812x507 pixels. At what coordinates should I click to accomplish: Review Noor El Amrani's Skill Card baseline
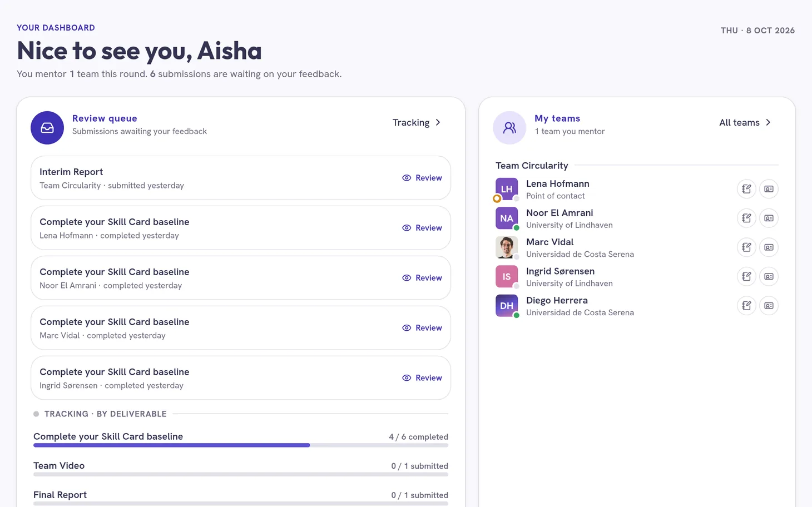(x=422, y=278)
